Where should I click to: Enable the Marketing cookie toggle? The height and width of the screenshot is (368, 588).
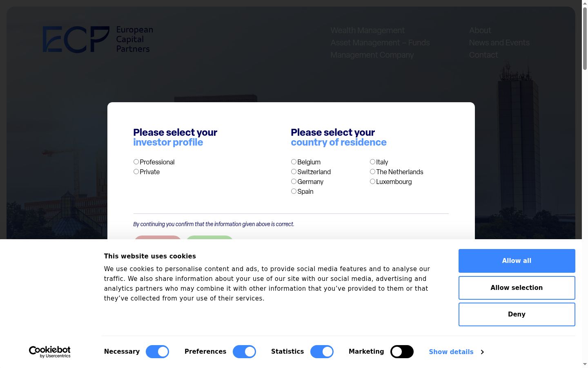[402, 352]
